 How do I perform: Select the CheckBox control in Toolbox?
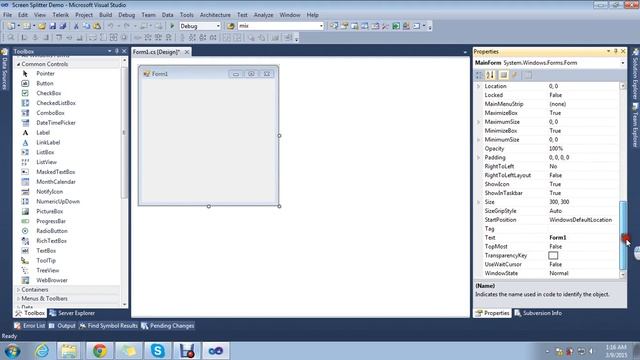coord(49,93)
